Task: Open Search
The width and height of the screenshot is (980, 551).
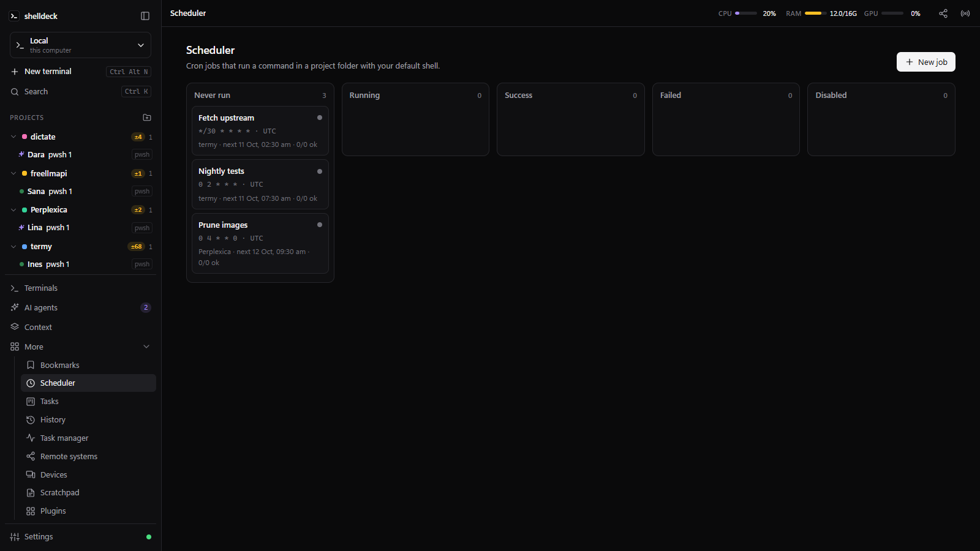Action: [80, 92]
